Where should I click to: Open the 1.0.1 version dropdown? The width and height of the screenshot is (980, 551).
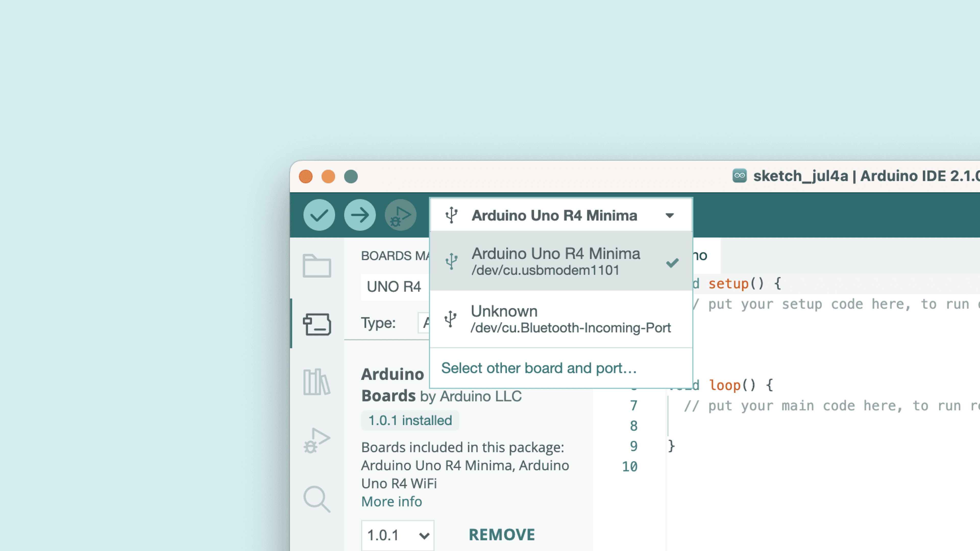397,535
